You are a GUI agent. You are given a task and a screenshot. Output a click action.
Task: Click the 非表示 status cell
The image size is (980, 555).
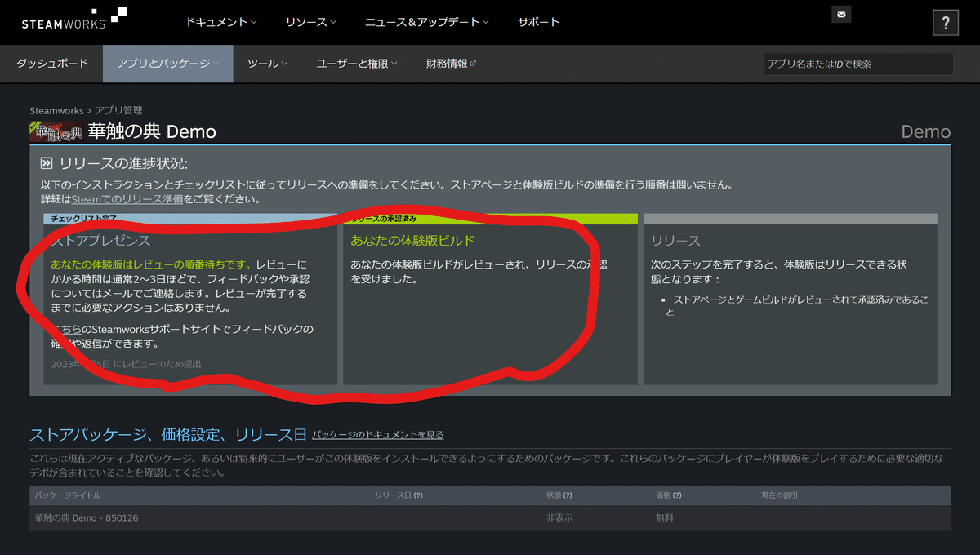tap(559, 518)
